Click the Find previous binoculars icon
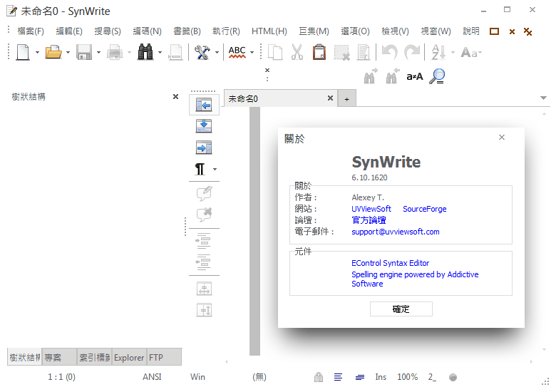Image resolution: width=556 pixels, height=392 pixels. [393, 76]
